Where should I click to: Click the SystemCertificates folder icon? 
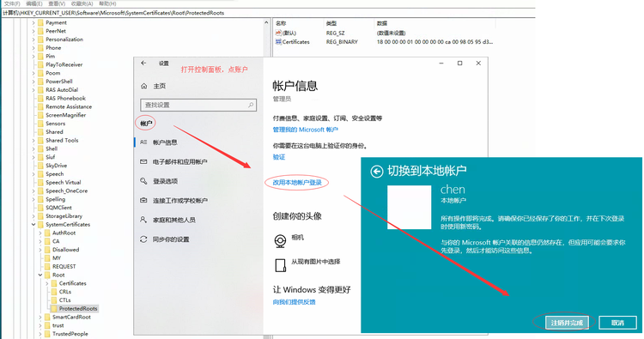pos(40,224)
